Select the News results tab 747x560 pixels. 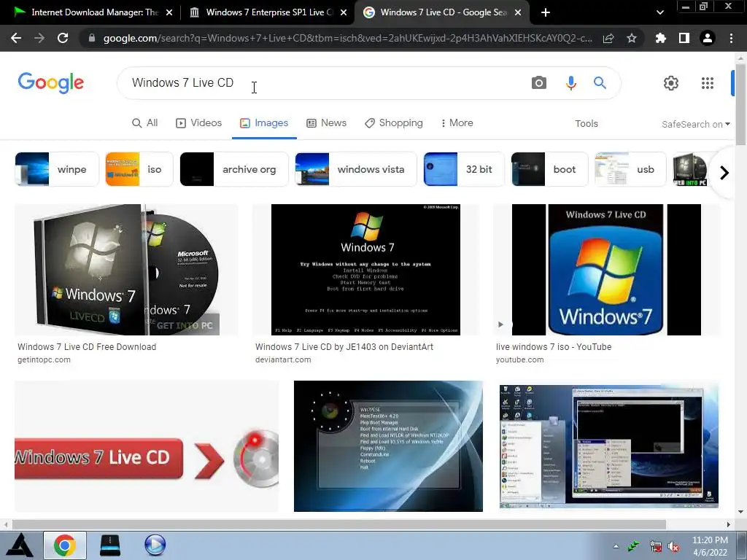click(x=326, y=122)
